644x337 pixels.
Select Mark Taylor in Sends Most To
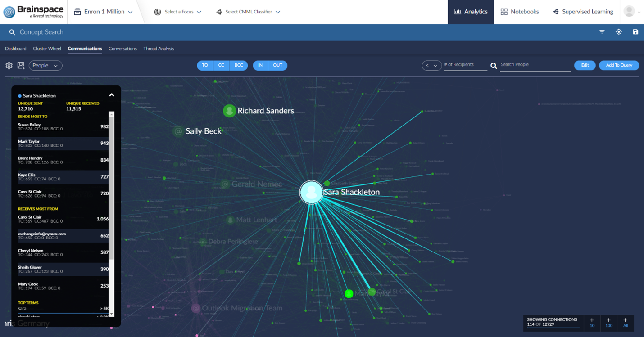click(x=63, y=144)
